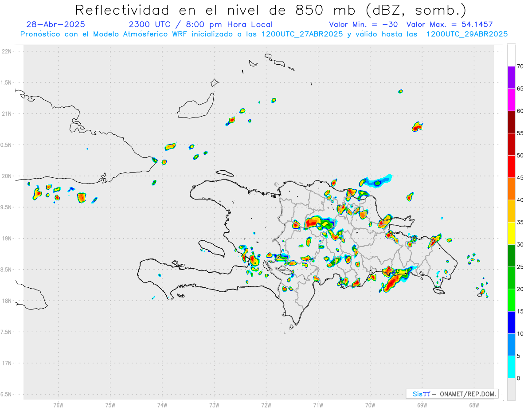This screenshot has width=532, height=411.
Task: Click the '22N' latitude label
Action: tap(7, 51)
